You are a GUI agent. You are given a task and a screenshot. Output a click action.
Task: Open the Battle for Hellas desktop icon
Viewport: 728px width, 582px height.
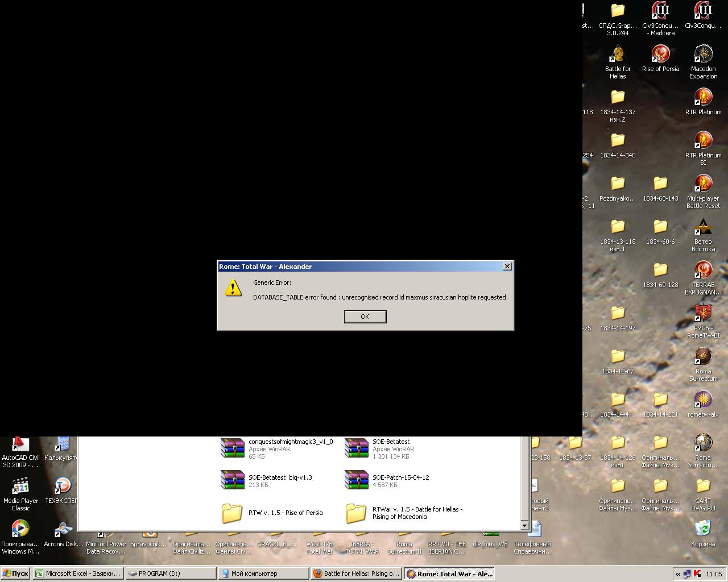click(x=618, y=62)
